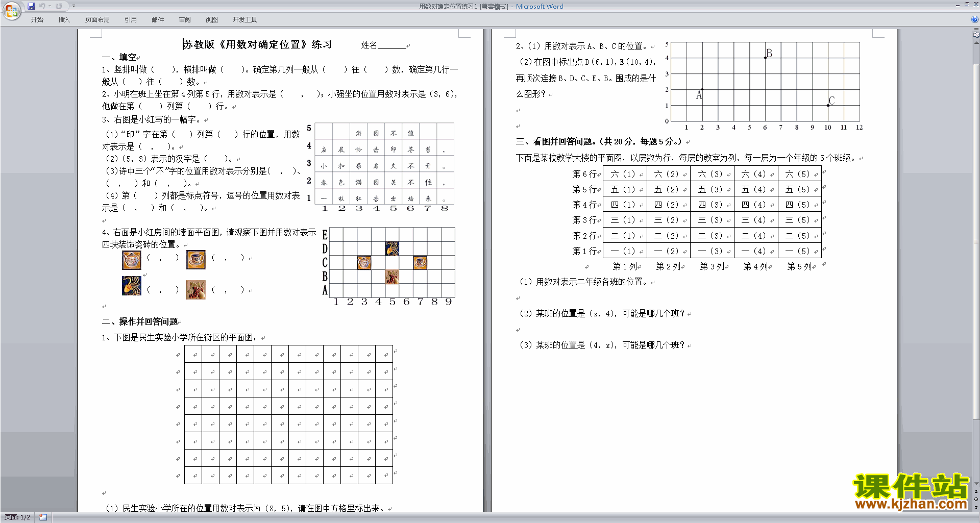The height and width of the screenshot is (523, 980).
Task: Click table cell 五（3）
Action: (712, 189)
